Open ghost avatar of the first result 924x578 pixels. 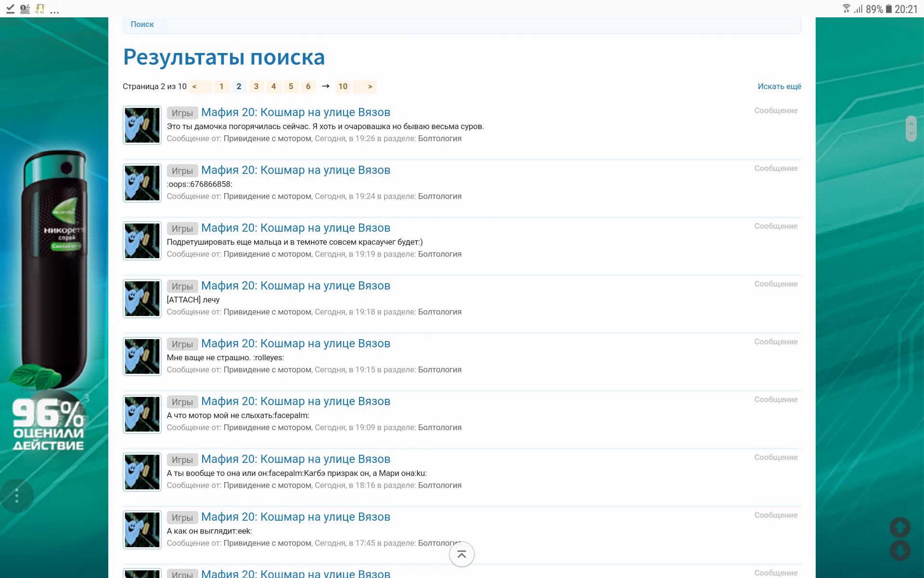(x=142, y=125)
